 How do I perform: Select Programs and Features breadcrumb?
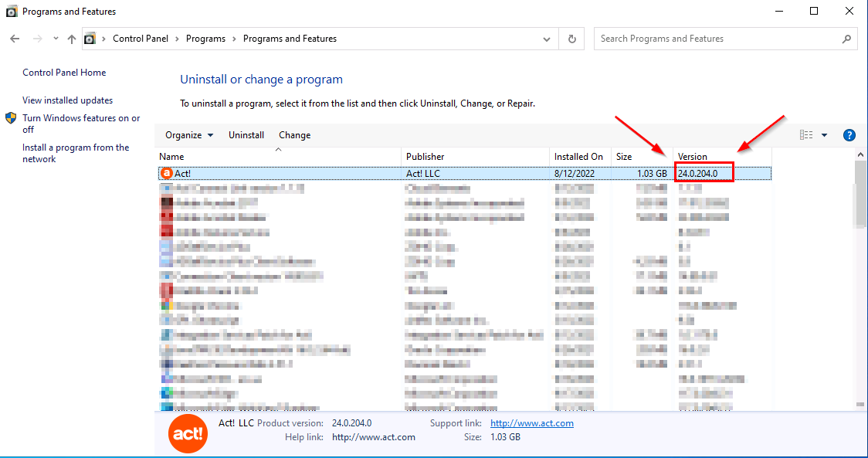[x=290, y=39]
